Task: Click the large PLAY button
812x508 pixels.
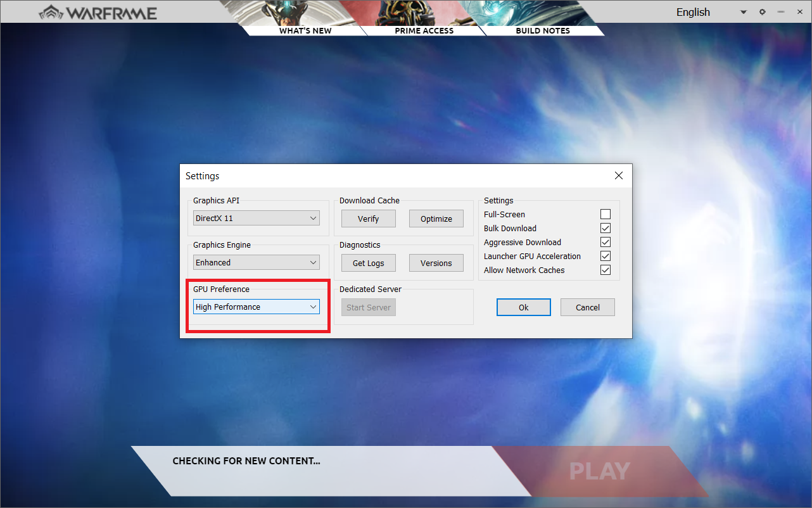Action: pyautogui.click(x=599, y=471)
